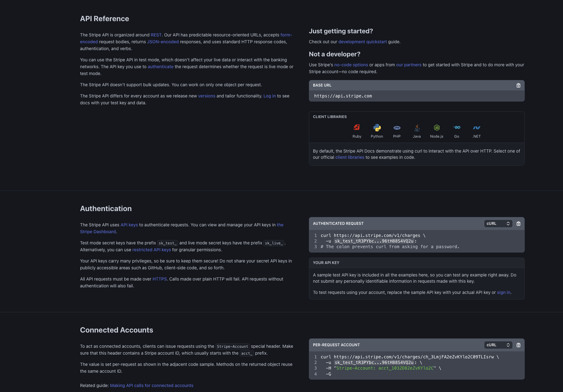Visit the Stripe Dashboard link
The height and width of the screenshot is (392, 563).
point(97,231)
